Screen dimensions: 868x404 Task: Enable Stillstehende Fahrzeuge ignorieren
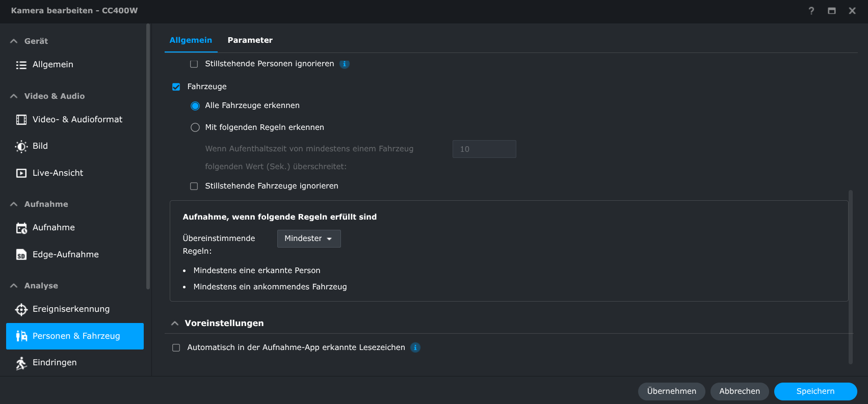tap(194, 186)
